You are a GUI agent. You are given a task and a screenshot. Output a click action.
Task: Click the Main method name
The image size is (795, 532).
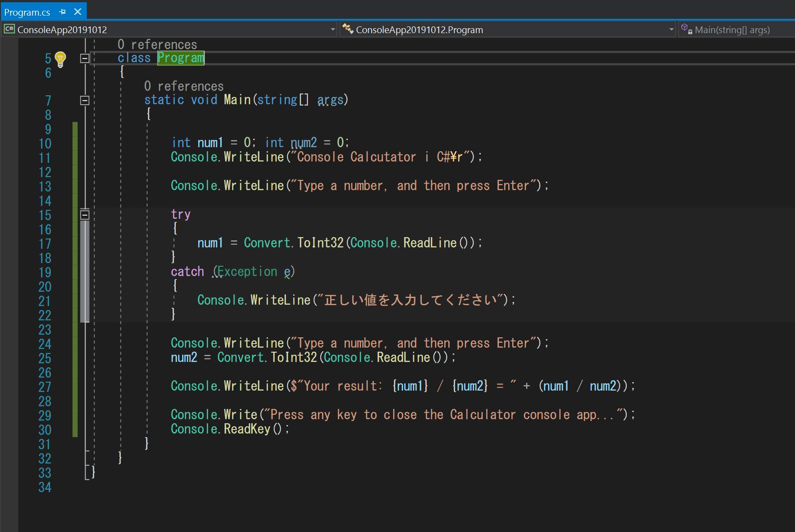click(237, 100)
